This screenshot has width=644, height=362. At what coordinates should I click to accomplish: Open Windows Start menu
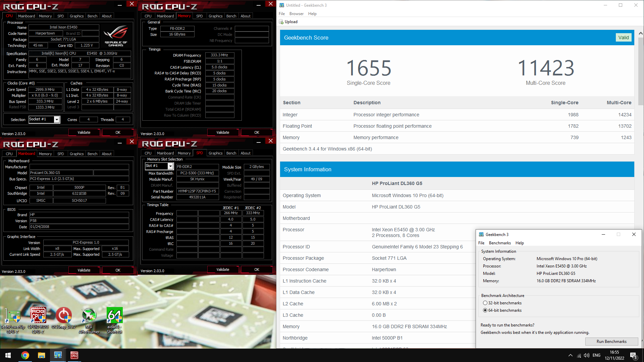point(8,355)
